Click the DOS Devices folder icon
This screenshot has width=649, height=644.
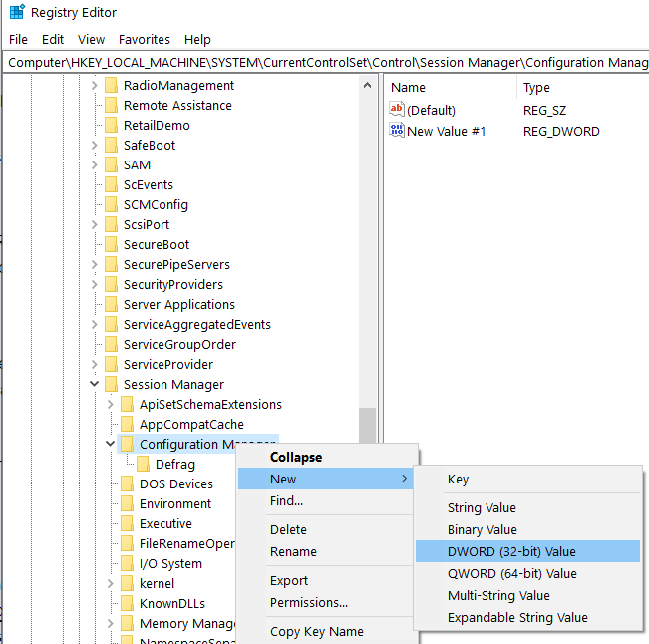tap(127, 483)
